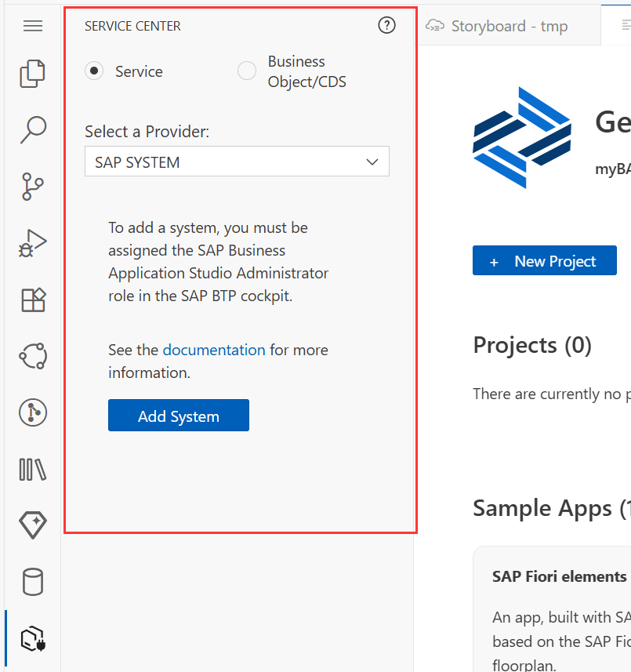631x672 pixels.
Task: Open the circled git graph icon
Action: tap(33, 412)
